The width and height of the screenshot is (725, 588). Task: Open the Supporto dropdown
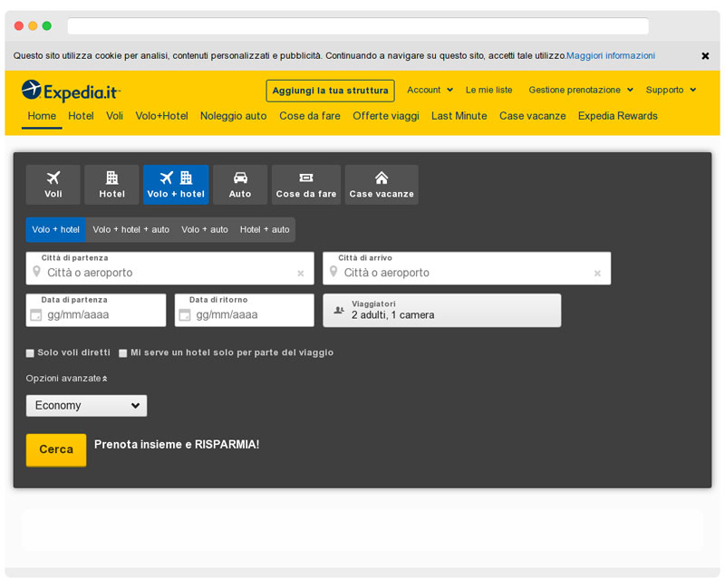click(x=671, y=90)
